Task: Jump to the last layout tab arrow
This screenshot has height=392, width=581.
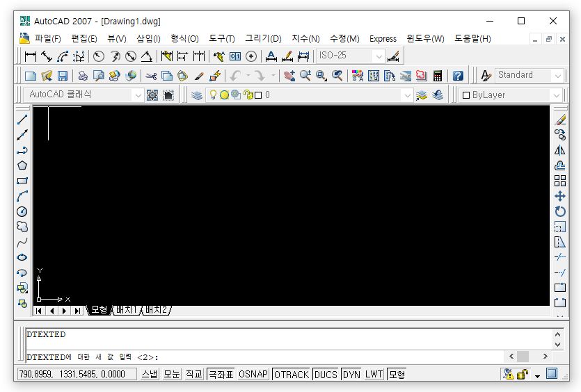Action: click(x=77, y=311)
